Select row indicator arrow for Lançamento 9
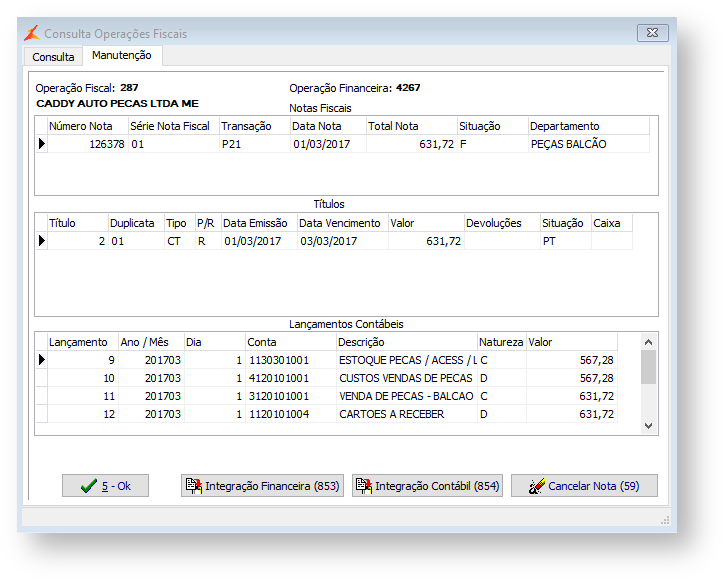725x581 pixels. 42,360
